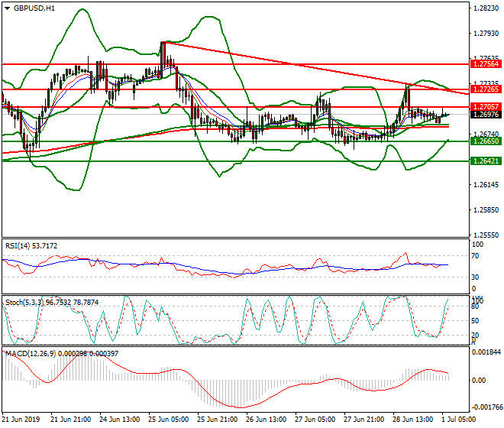Click the 1.26145 price axis value

pyautogui.click(x=486, y=185)
